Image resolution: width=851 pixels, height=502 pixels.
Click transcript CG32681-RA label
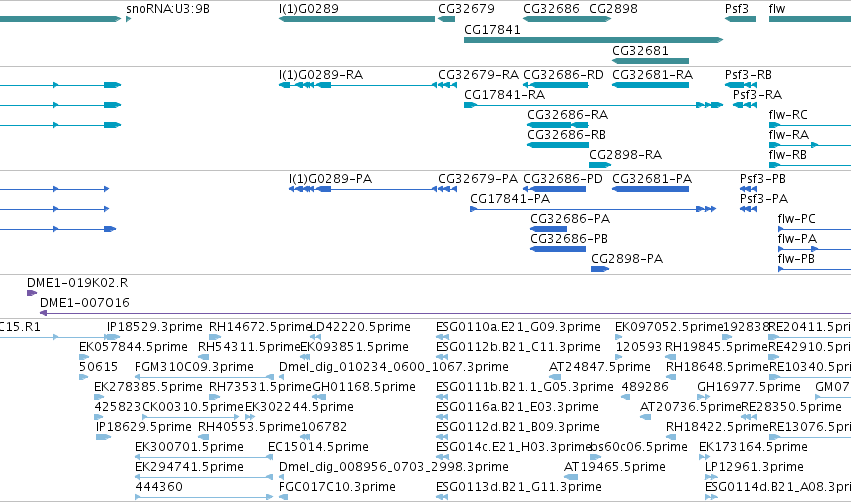(x=652, y=75)
